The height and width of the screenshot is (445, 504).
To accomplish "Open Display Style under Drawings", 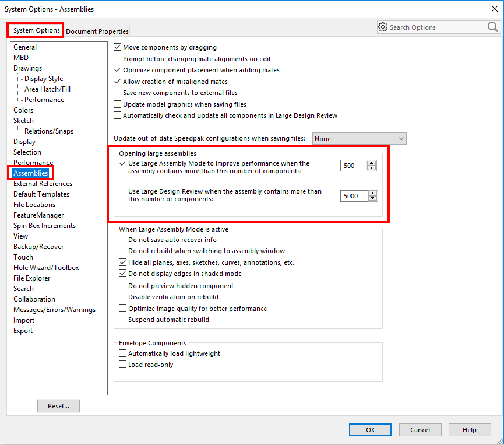I will (x=44, y=79).
